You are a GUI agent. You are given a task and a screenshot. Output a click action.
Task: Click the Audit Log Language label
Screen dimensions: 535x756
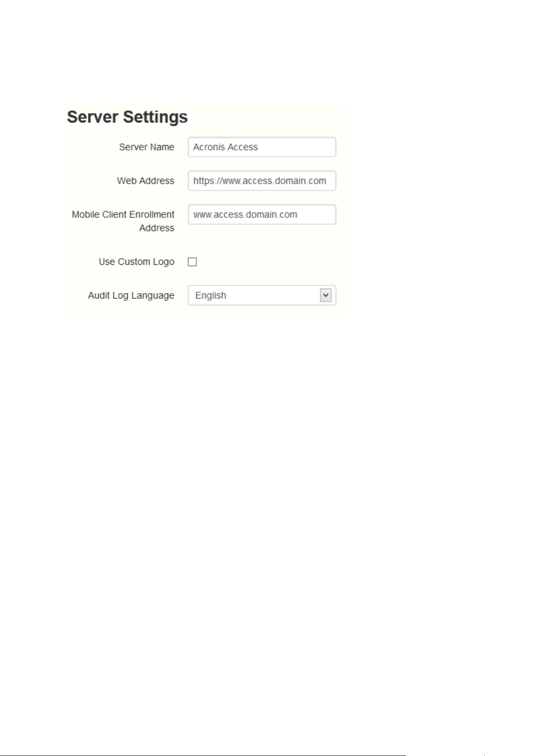pos(131,295)
